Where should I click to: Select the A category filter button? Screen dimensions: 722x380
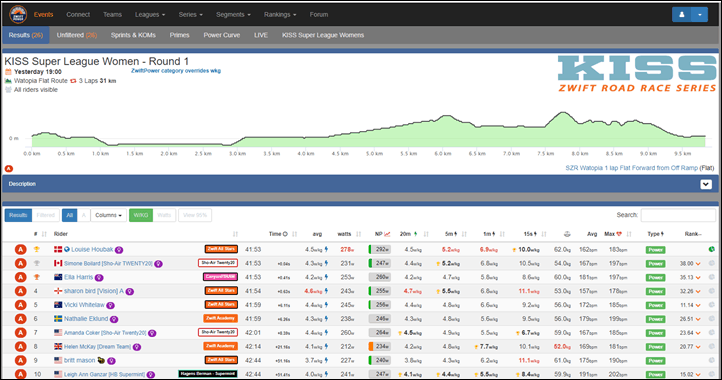(x=83, y=215)
